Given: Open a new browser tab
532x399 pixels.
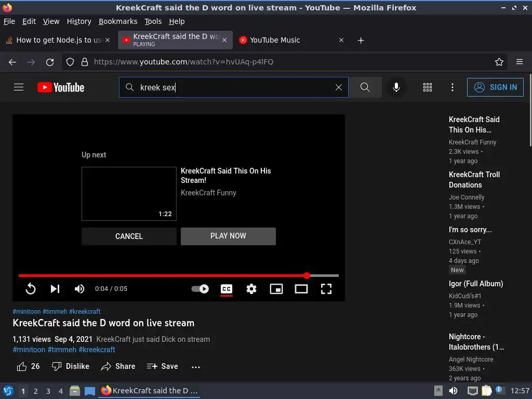Looking at the screenshot, I should tap(361, 41).
